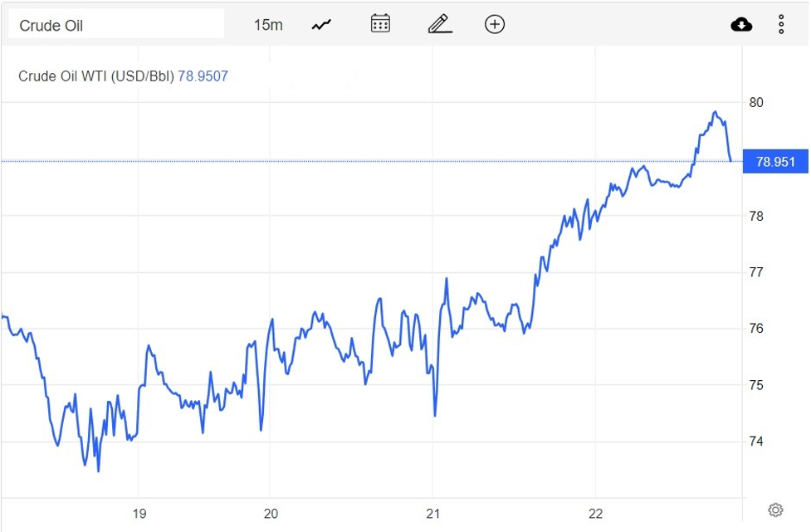
Task: Click the plus circle add icon
Action: [495, 24]
